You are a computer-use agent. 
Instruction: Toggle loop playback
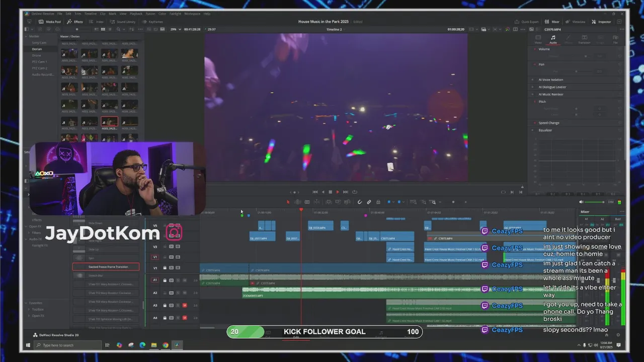pyautogui.click(x=354, y=192)
